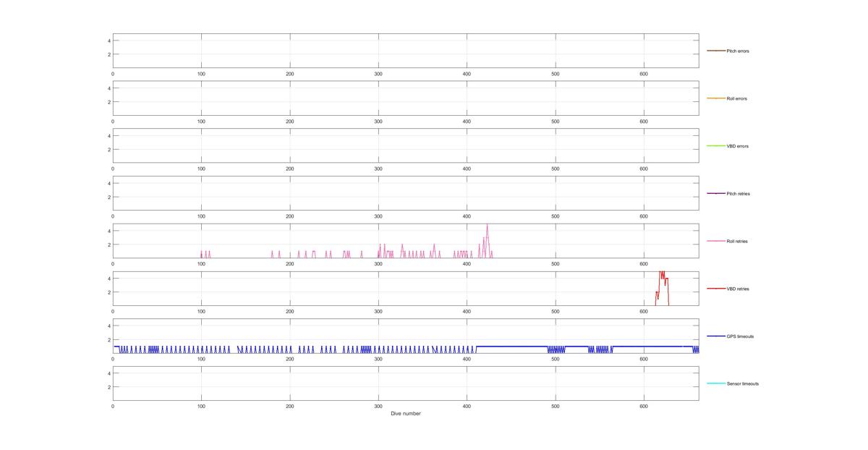
Task: Click the VBD retries legend label
Action: 738,289
